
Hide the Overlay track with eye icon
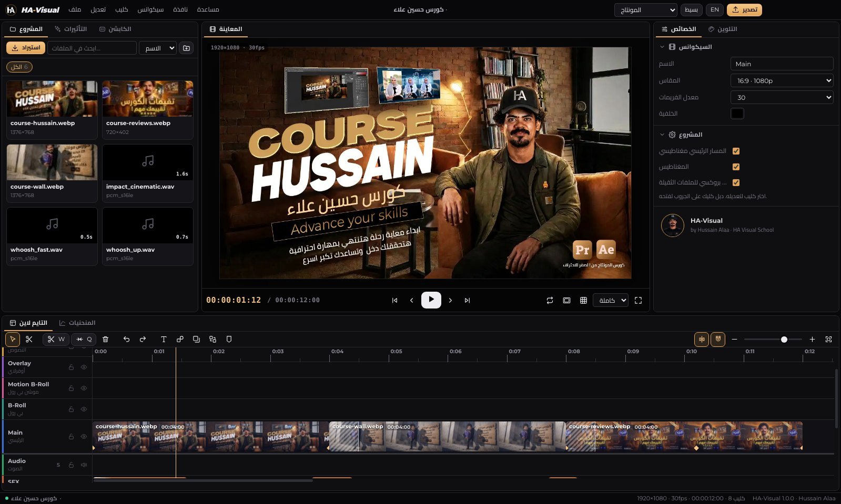(84, 367)
